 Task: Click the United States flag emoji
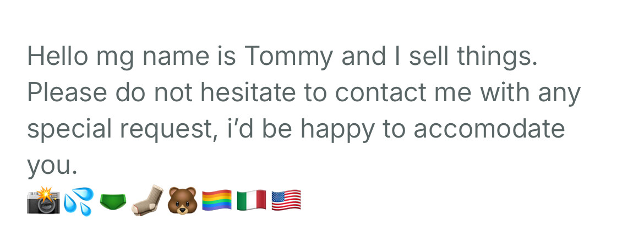pos(286,200)
